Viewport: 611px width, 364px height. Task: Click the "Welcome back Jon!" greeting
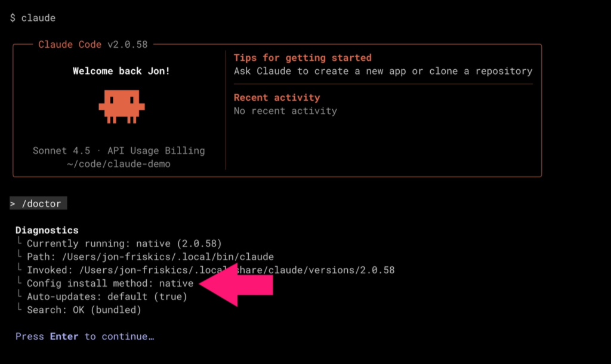pyautogui.click(x=121, y=71)
